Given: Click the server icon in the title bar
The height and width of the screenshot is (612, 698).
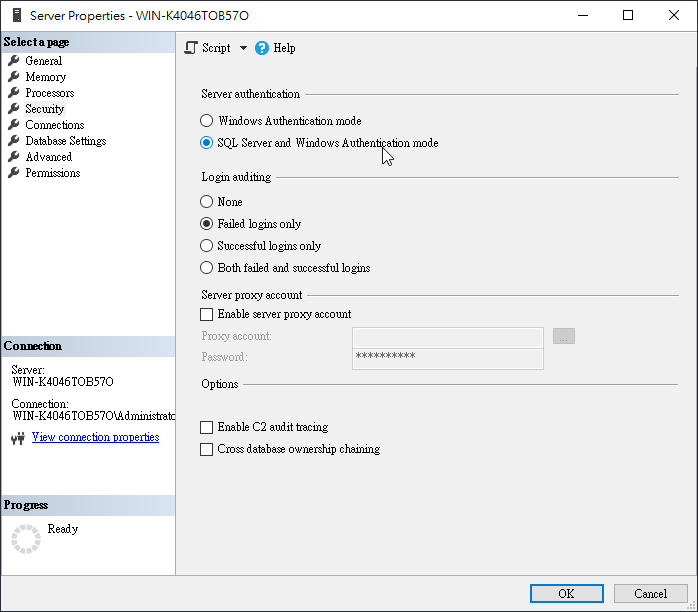Looking at the screenshot, I should coord(17,15).
